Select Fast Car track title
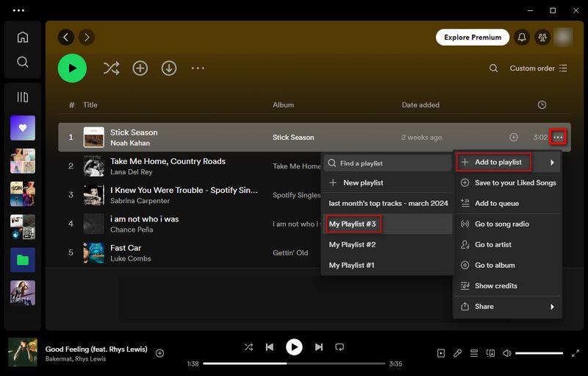Image resolution: width=588 pixels, height=376 pixels. click(126, 248)
